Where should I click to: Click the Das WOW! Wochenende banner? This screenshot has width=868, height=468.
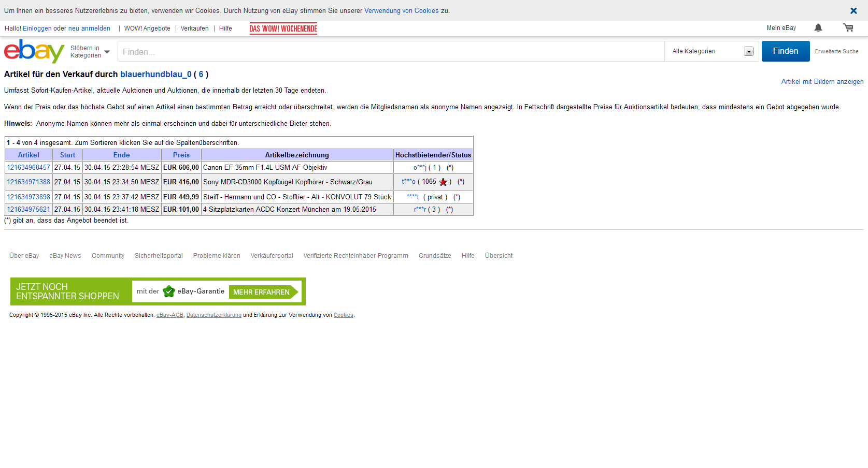[x=283, y=29]
